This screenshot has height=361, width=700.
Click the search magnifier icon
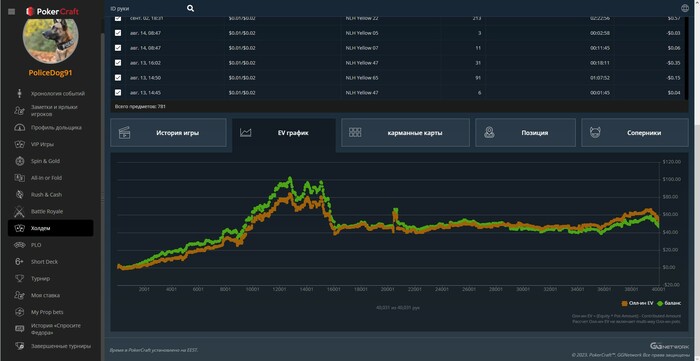tap(191, 8)
